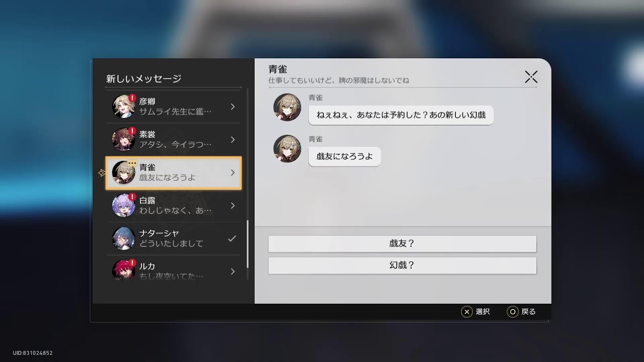This screenshot has height=362, width=644.
Task: Click 青雀's signature line in header
Action: click(339, 80)
